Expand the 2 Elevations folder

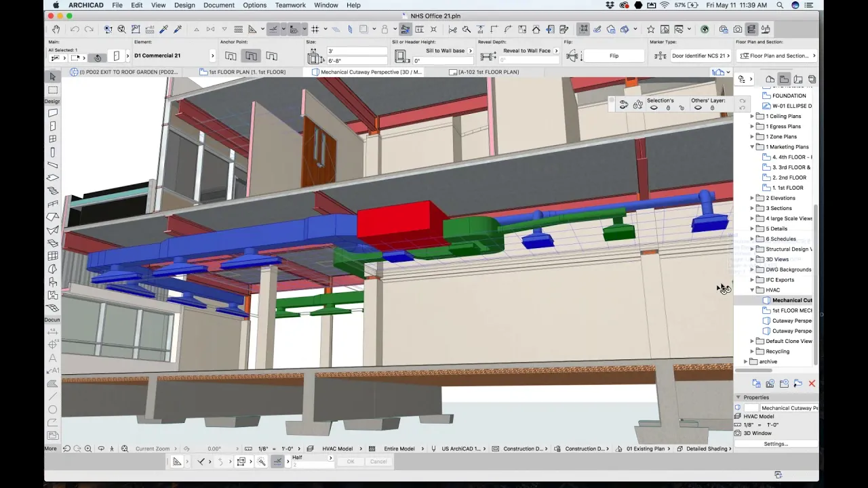coord(752,198)
